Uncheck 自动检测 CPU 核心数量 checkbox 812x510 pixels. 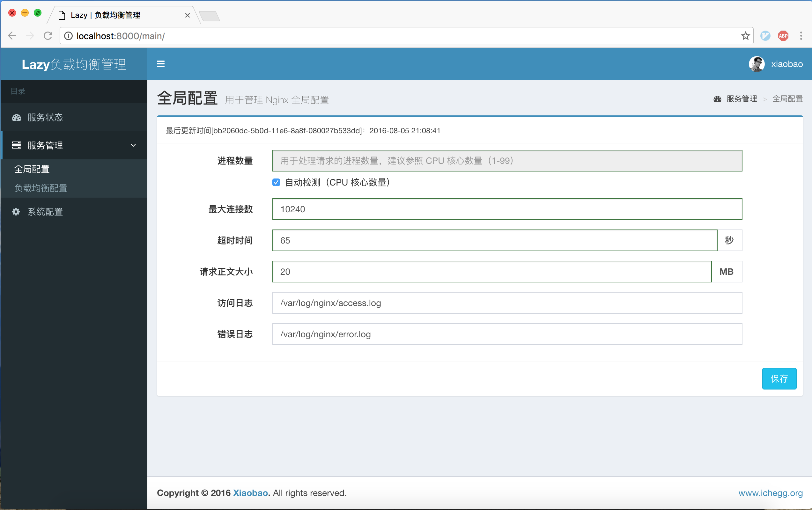tap(276, 182)
